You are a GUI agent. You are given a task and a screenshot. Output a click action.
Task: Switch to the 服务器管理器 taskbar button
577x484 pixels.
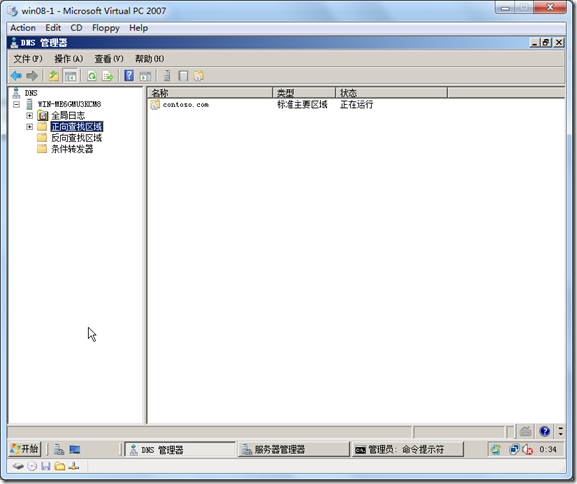[293, 450]
